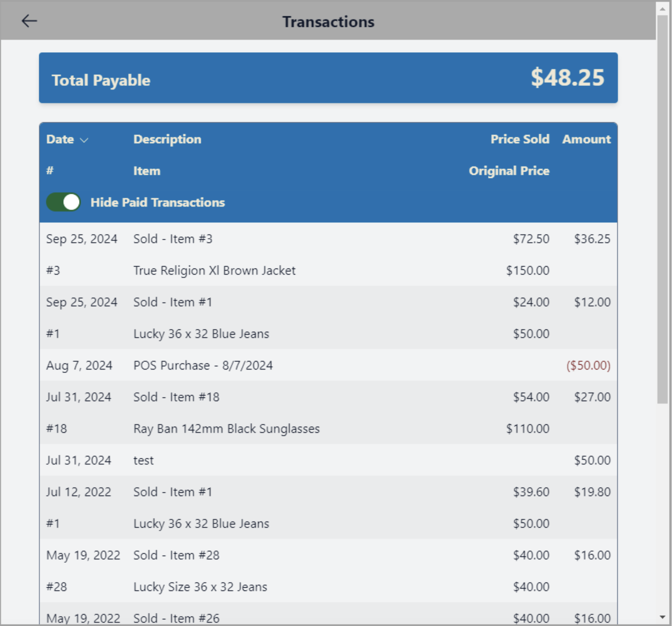Click the back arrow icon

click(29, 21)
